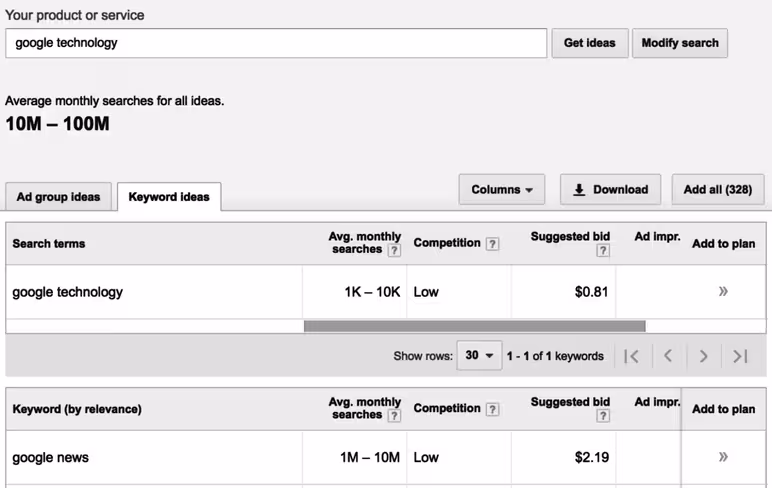
Task: Download the keyword ideas
Action: tap(611, 190)
